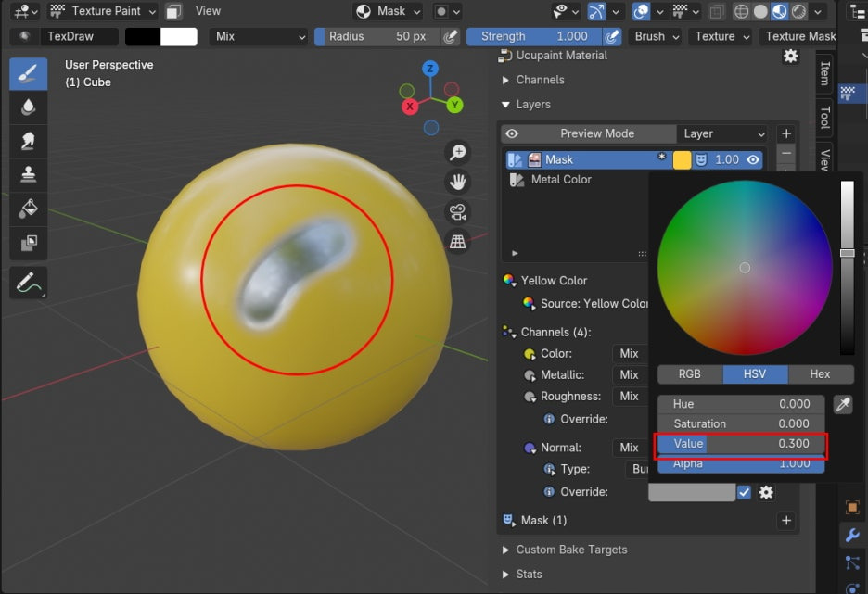Open the Texture Paint mode dropdown

(102, 11)
